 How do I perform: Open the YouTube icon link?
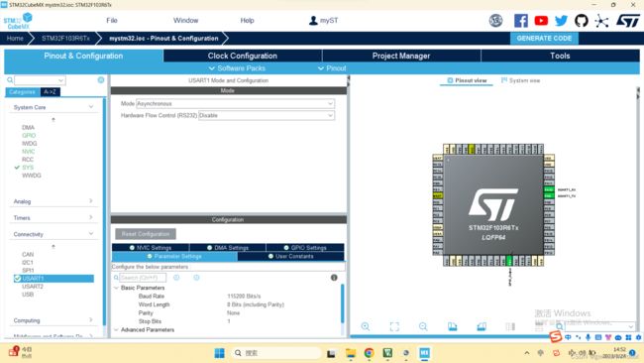coord(541,21)
